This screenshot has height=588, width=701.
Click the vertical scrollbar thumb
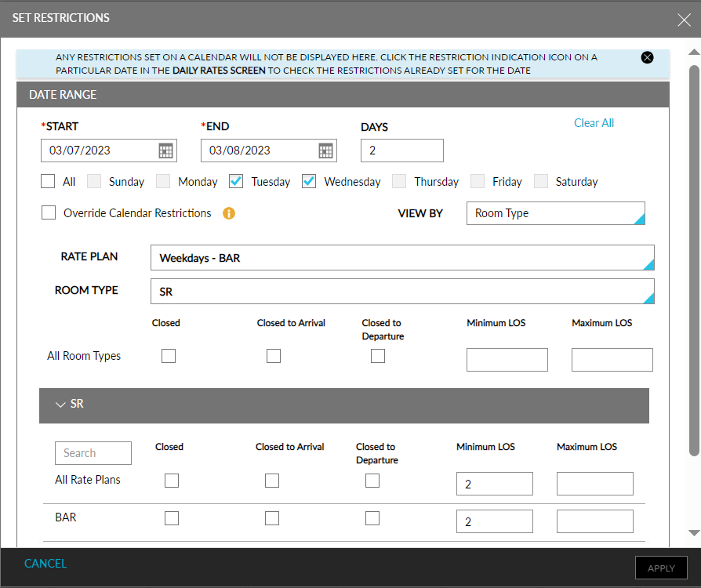694,261
